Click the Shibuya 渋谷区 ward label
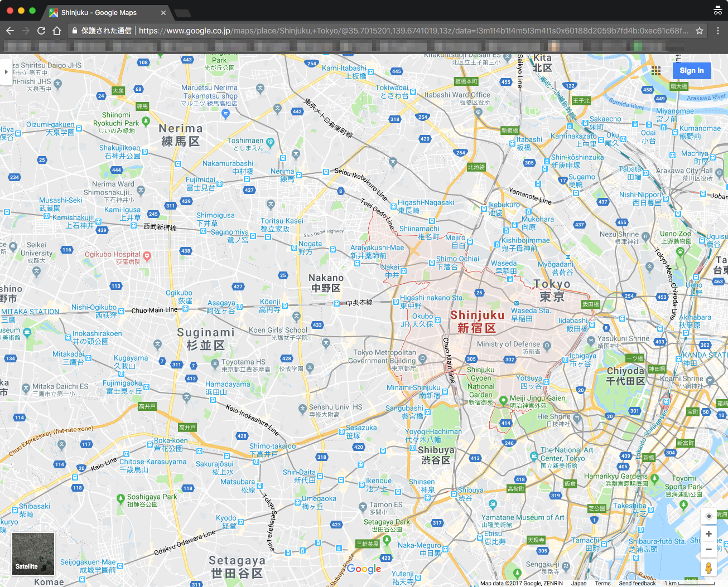The height and width of the screenshot is (587, 728). [x=436, y=455]
